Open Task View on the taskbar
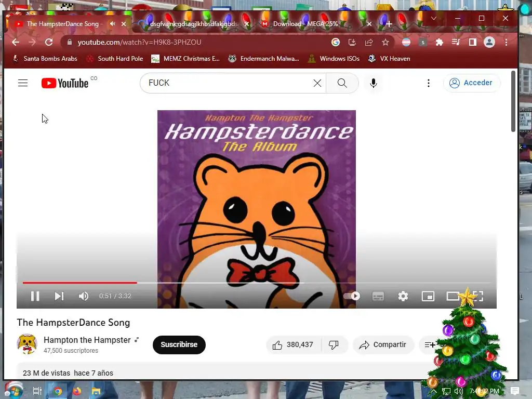 (37, 391)
